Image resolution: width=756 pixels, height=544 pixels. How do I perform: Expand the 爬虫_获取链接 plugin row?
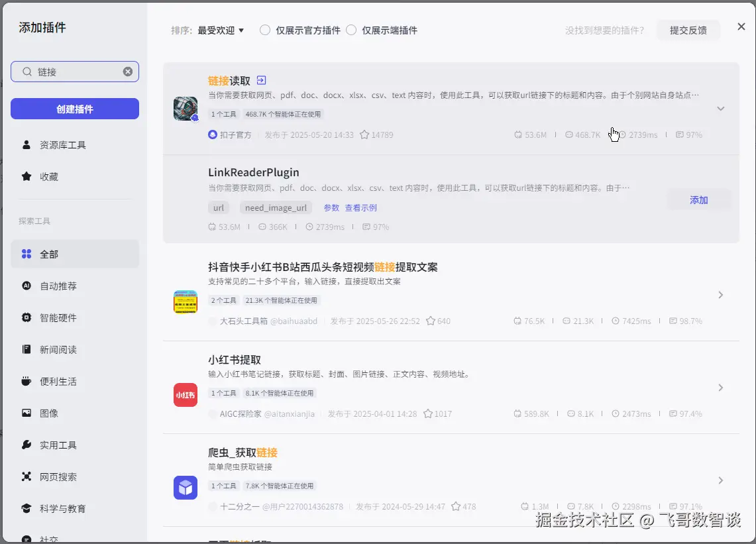pyautogui.click(x=721, y=480)
